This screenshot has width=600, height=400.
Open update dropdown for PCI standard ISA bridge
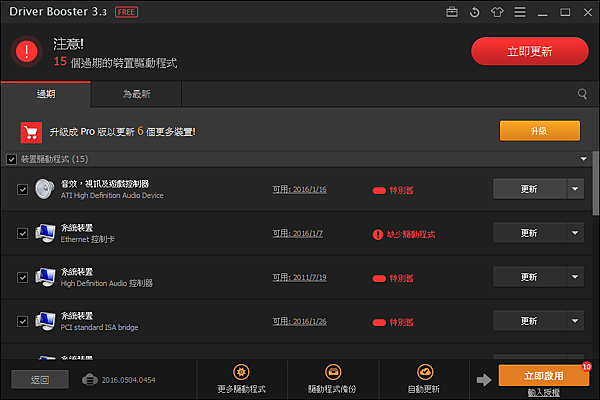coord(575,321)
